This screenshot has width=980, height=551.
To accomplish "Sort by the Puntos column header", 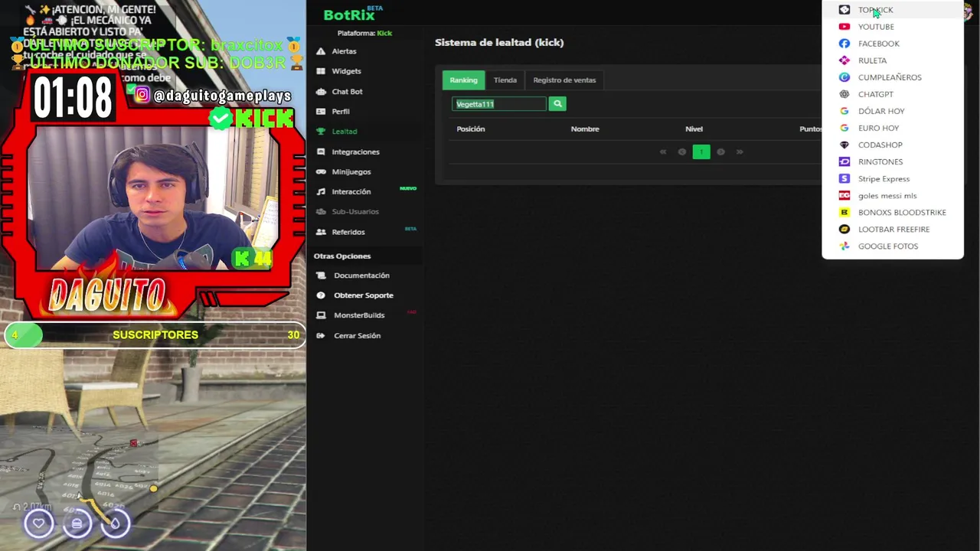I will point(810,129).
